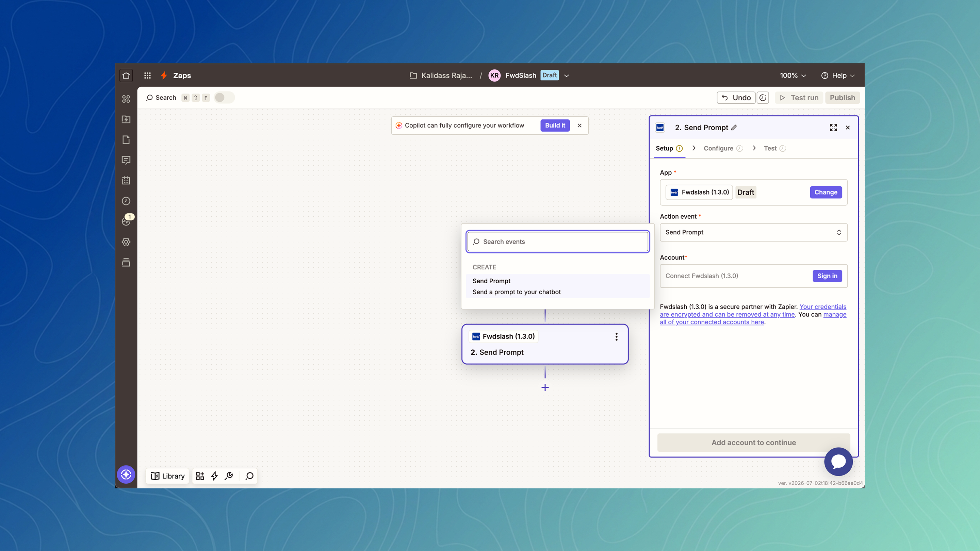Click the Undo button
Viewport: 980px width, 551px height.
[736, 98]
